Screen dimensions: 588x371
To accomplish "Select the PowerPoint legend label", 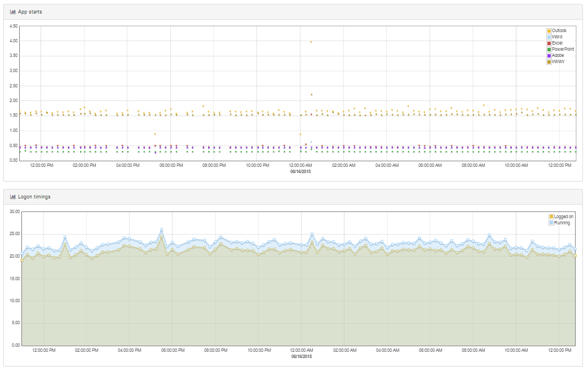I will click(563, 49).
